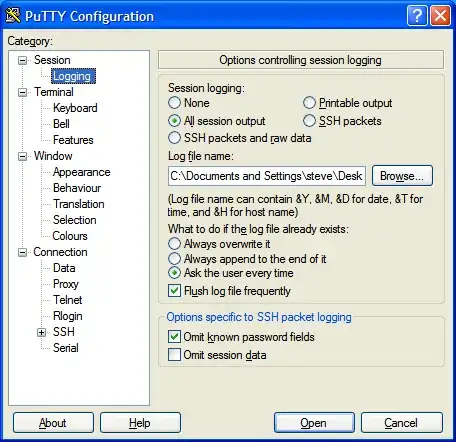Close the PuTTY Configuration window
This screenshot has height=442, width=456.
(x=440, y=16)
